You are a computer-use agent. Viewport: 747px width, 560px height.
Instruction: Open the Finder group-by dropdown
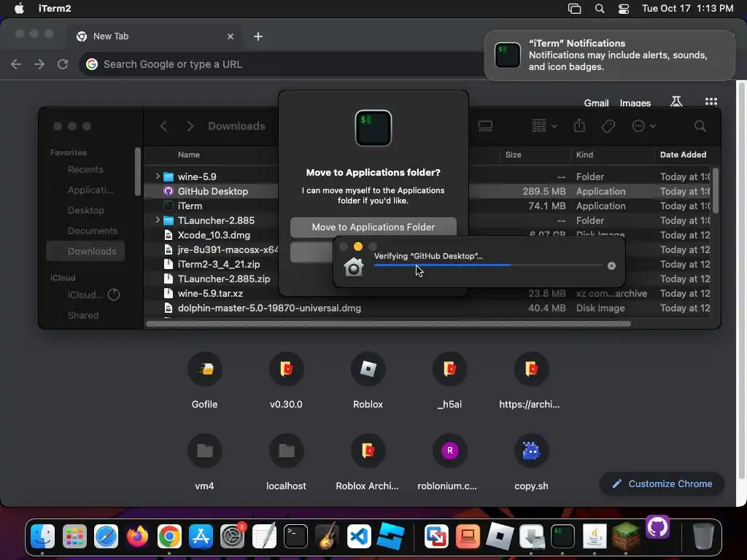544,126
